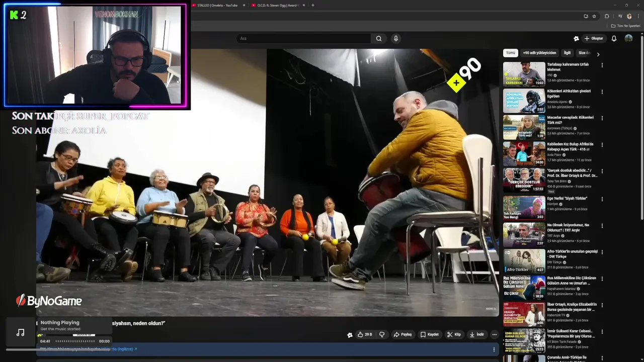Open options menu for Kökenleri Afrika'dan şiveleri video
This screenshot has width=644, height=362.
[x=602, y=92]
